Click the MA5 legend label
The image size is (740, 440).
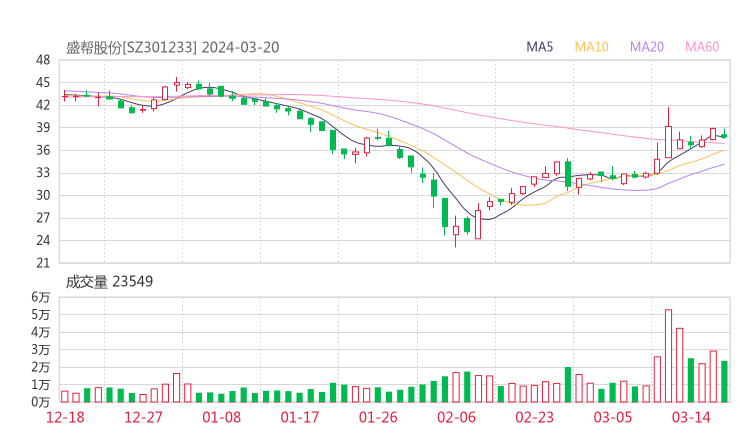click(539, 47)
